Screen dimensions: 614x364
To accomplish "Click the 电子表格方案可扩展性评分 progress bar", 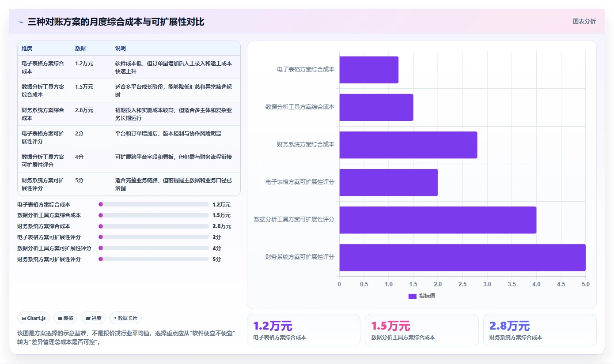I will (154, 237).
